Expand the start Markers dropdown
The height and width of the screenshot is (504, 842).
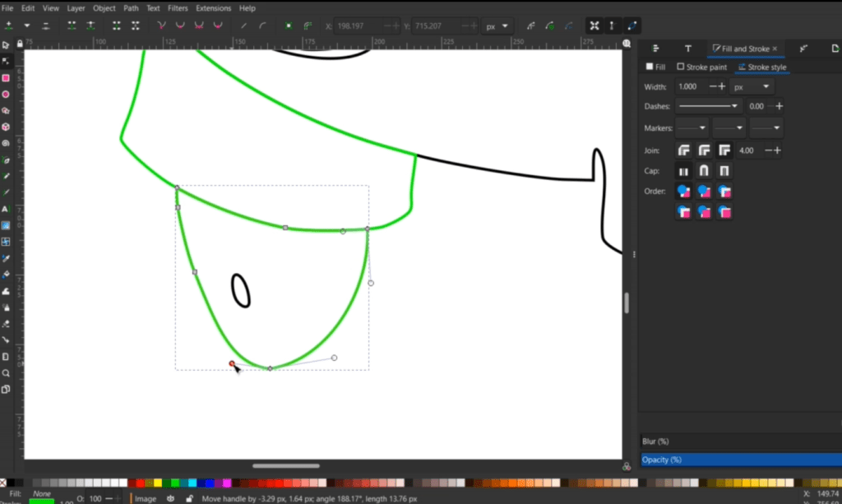click(691, 128)
